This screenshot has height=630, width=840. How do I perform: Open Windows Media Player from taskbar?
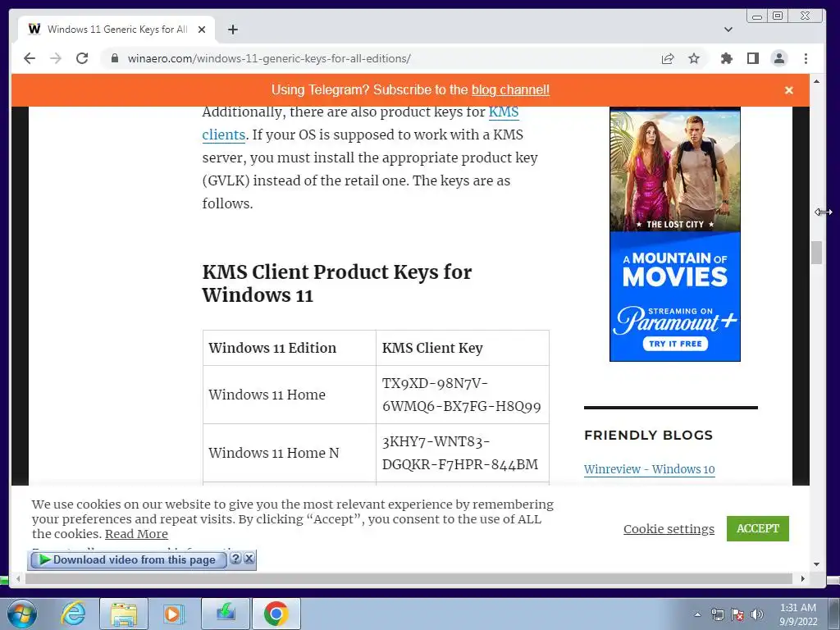pyautogui.click(x=173, y=614)
